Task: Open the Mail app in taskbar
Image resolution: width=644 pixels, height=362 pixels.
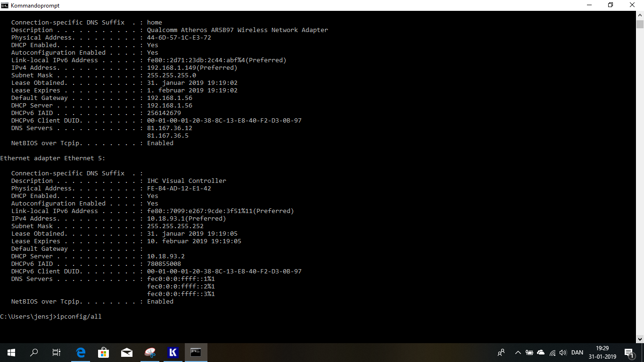Action: 126,353
